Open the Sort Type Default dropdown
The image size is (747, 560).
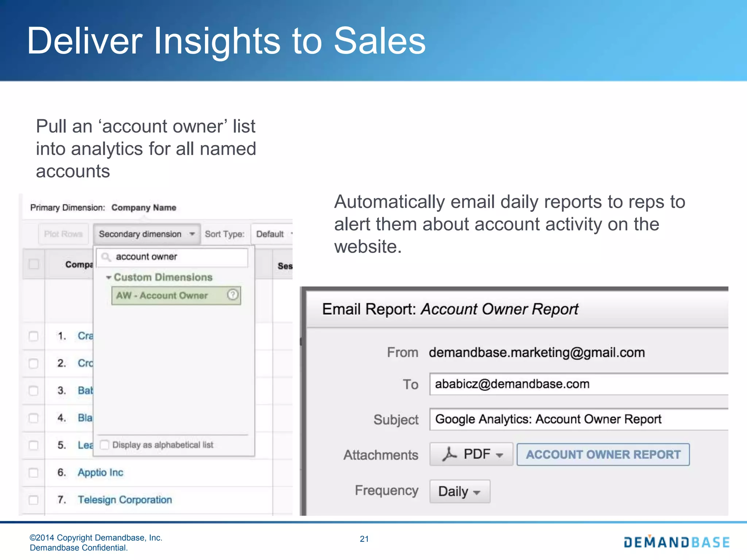coord(272,234)
